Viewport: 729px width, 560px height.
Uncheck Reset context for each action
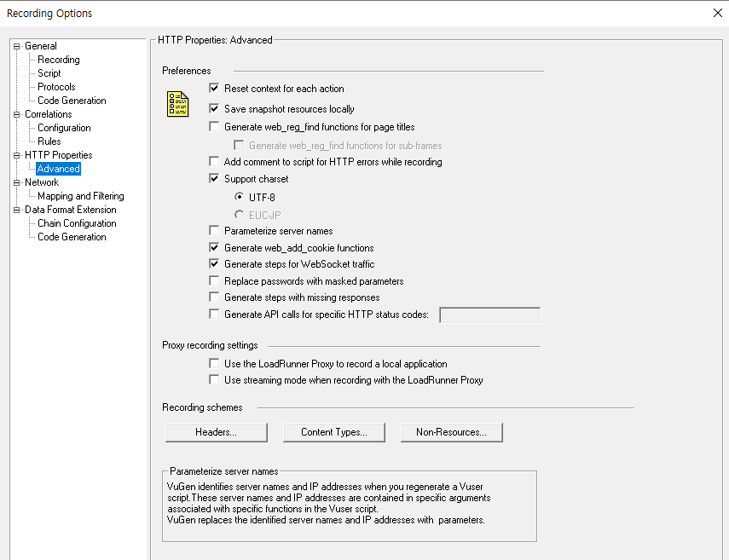[x=214, y=89]
